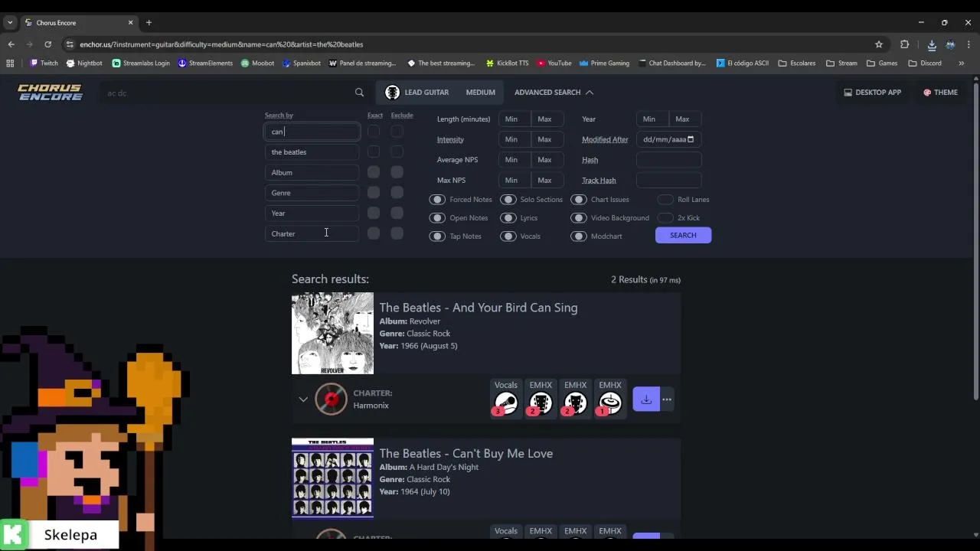This screenshot has height=551, width=980.
Task: Open Medium difficulty dropdown
Action: (x=481, y=93)
